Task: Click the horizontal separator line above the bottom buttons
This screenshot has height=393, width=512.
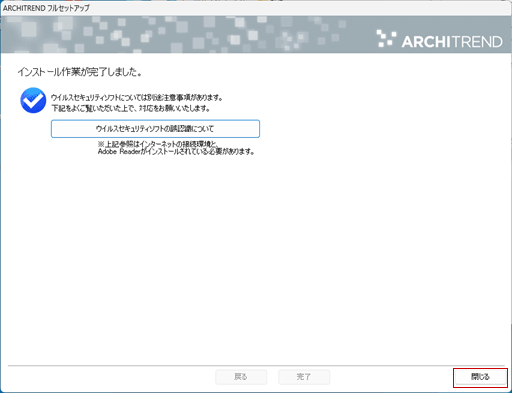Action: point(256,366)
